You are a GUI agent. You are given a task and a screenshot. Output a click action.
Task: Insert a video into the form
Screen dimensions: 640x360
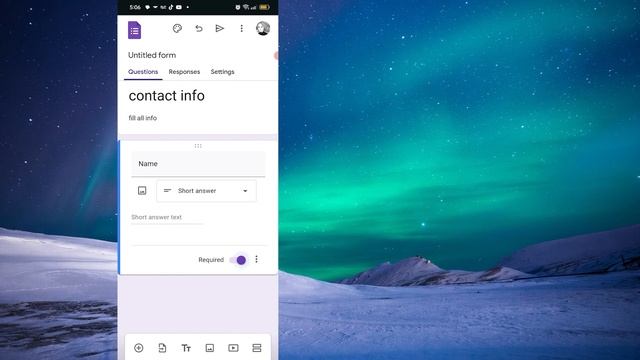pyautogui.click(x=233, y=348)
